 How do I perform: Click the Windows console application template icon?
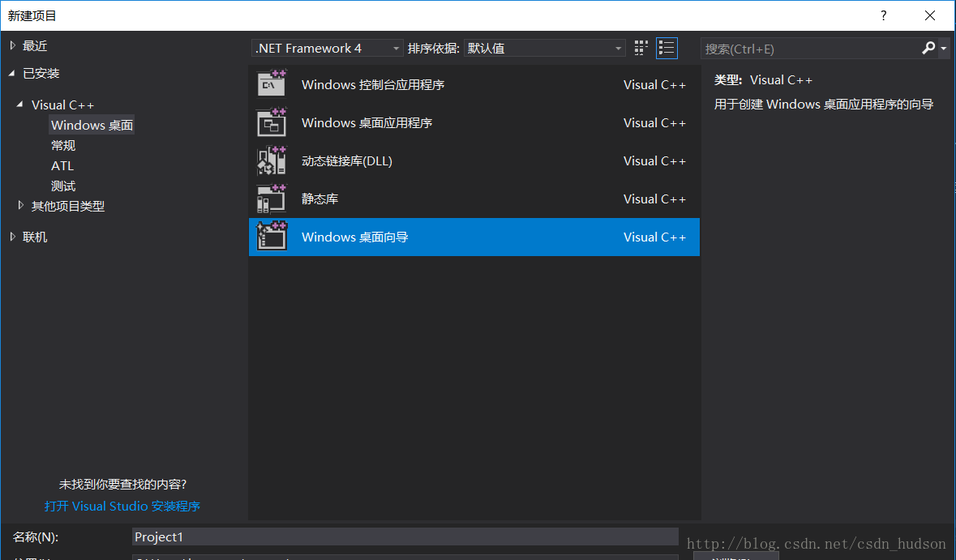tap(272, 84)
